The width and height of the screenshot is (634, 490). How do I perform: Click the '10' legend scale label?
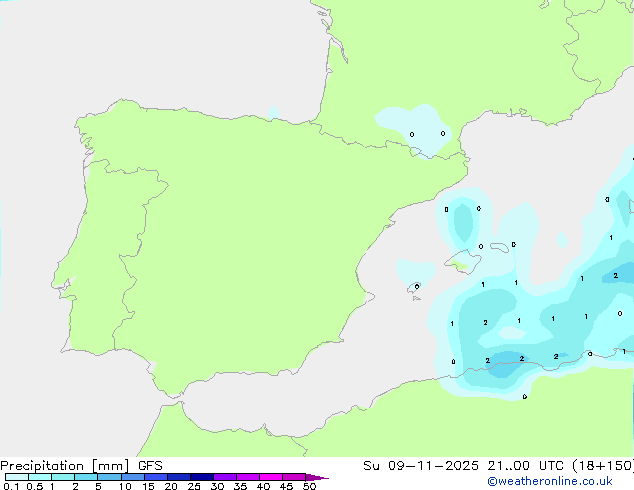coord(125,486)
